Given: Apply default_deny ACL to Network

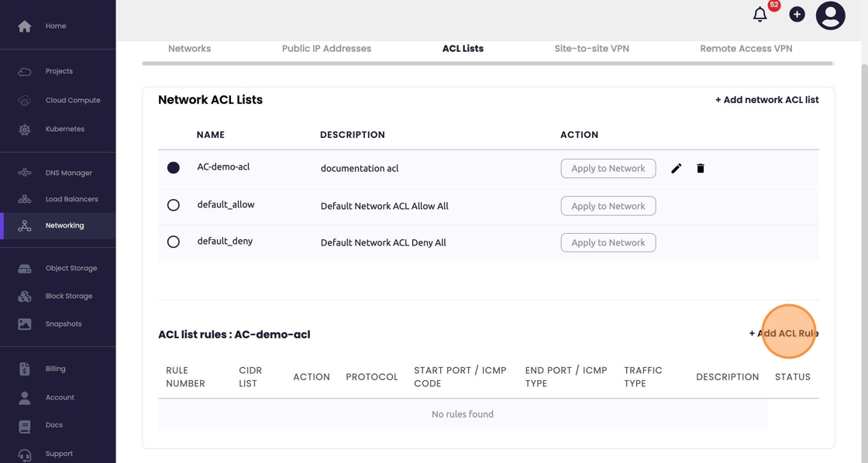Looking at the screenshot, I should pyautogui.click(x=608, y=242).
